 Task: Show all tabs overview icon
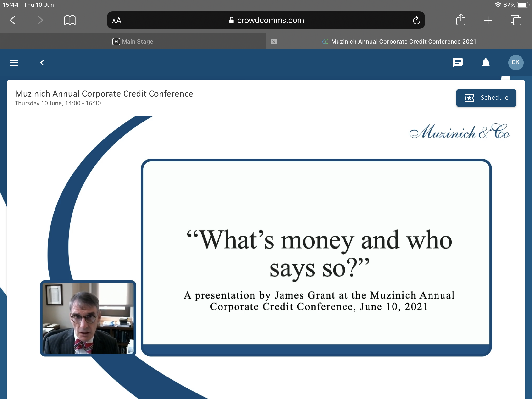tap(516, 20)
